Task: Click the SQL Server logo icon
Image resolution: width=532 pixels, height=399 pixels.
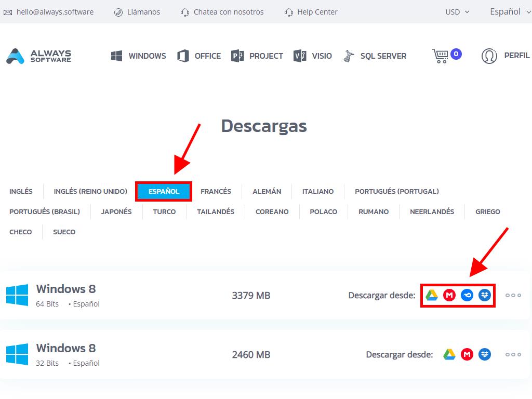Action: 349,56
